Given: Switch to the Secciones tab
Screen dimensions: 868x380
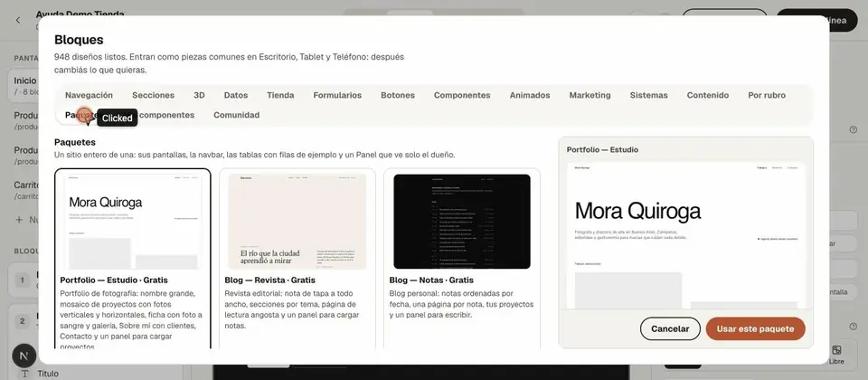Looking at the screenshot, I should click(x=154, y=95).
